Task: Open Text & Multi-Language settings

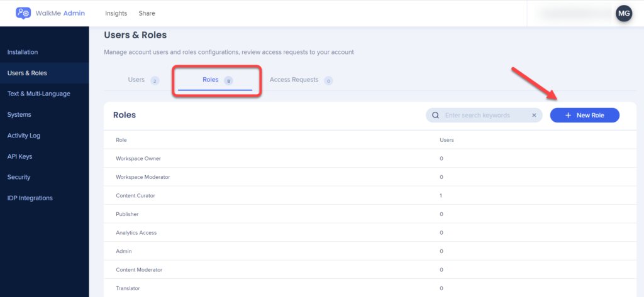Action: (45, 94)
